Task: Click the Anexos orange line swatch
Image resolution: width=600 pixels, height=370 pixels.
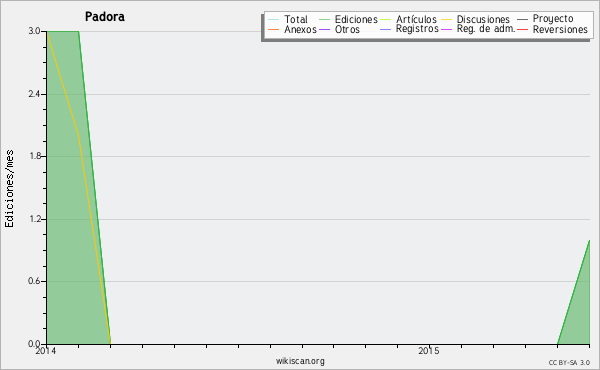Action: [x=274, y=29]
